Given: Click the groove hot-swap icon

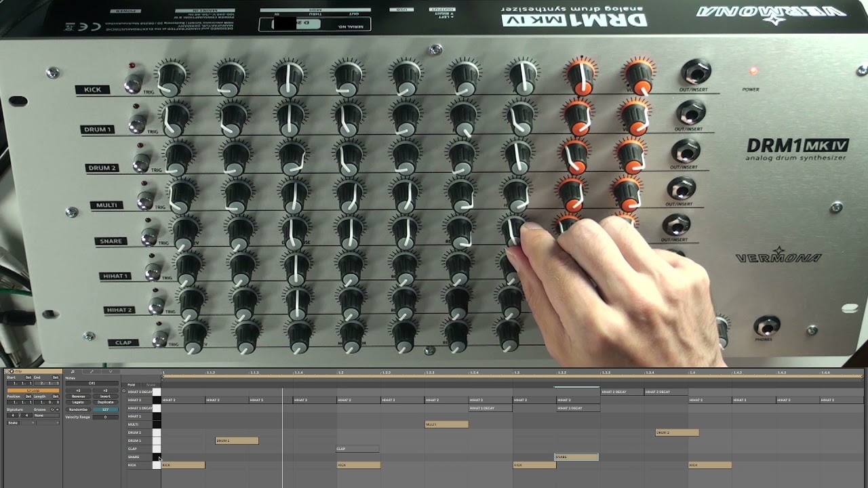Looking at the screenshot, I should point(52,409).
